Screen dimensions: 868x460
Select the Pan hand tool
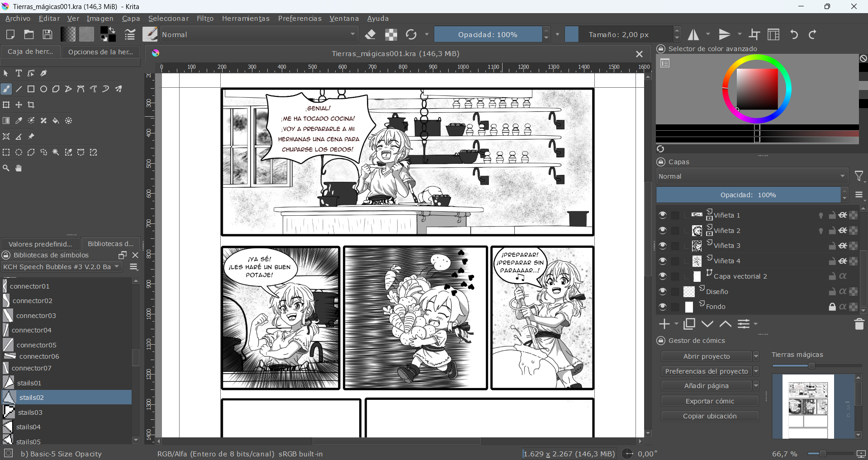(19, 168)
